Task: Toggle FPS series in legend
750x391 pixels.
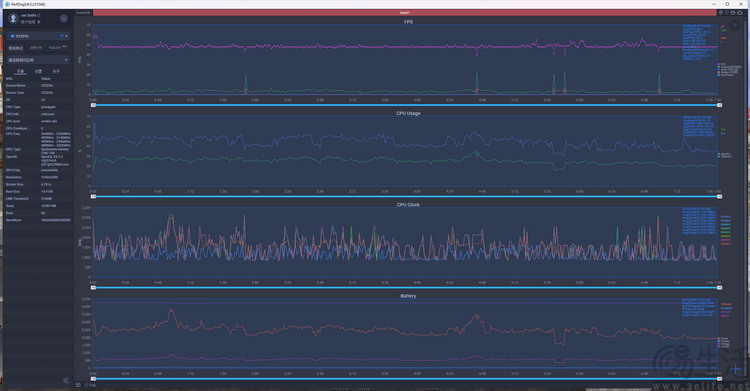Action: click(721, 64)
